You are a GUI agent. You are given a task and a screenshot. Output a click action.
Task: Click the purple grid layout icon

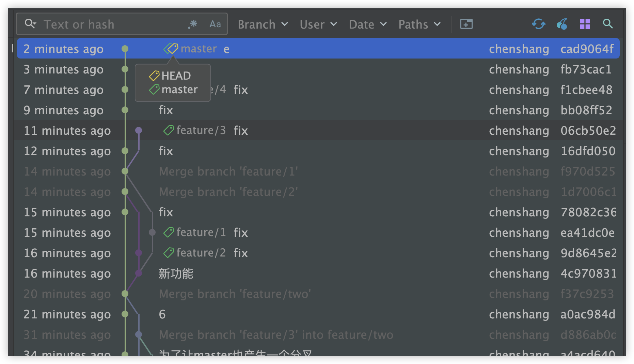point(585,24)
